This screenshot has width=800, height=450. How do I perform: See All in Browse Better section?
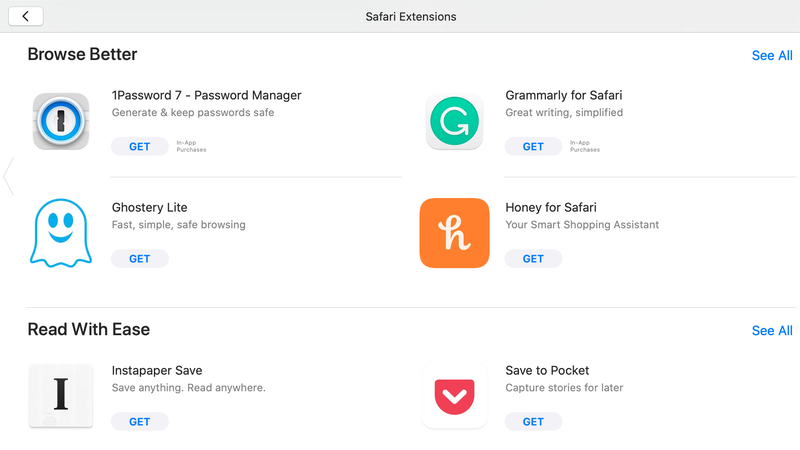772,55
